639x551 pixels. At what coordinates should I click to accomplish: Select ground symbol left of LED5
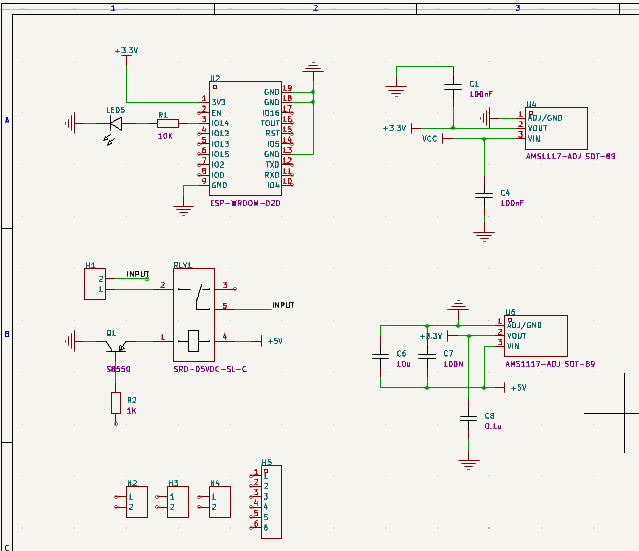click(x=71, y=123)
